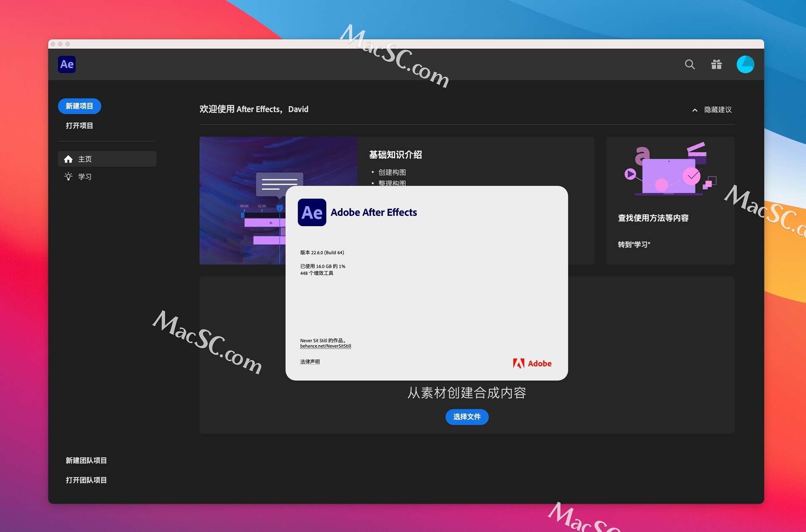Click the 创建构图 bullet item

click(x=392, y=172)
